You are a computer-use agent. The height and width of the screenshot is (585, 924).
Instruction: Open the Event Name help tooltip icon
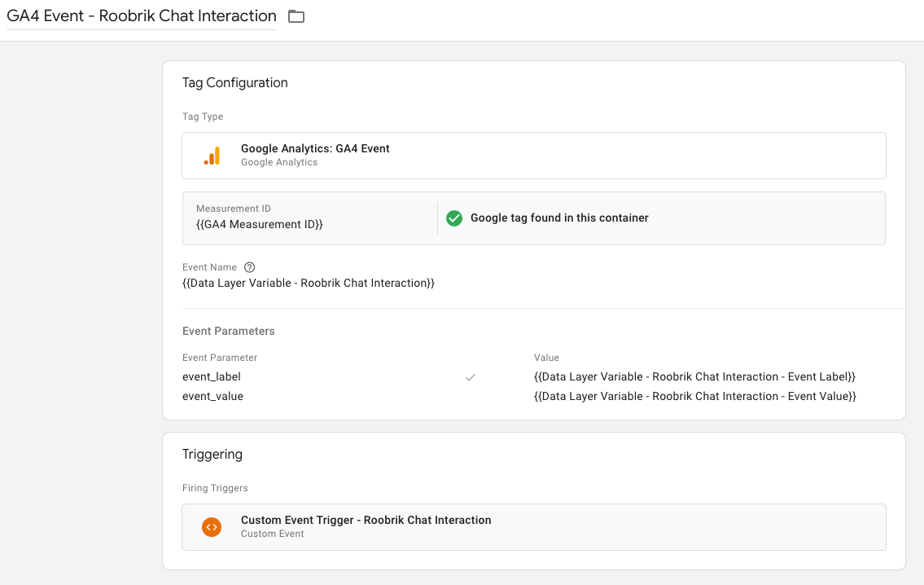250,267
